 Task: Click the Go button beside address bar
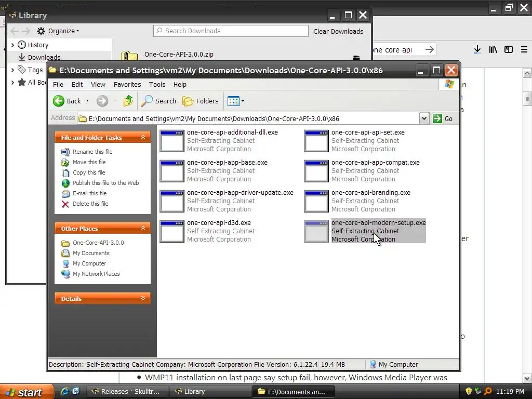click(443, 119)
